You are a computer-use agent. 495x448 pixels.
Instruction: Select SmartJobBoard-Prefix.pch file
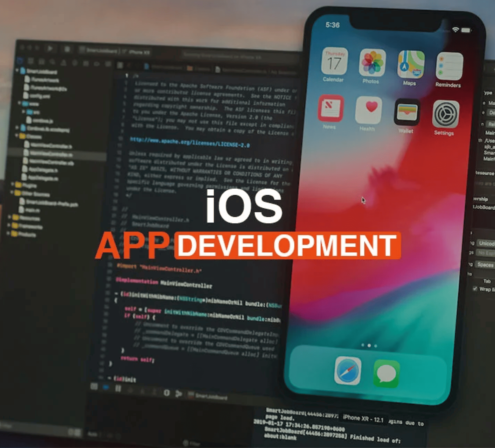pos(49,203)
